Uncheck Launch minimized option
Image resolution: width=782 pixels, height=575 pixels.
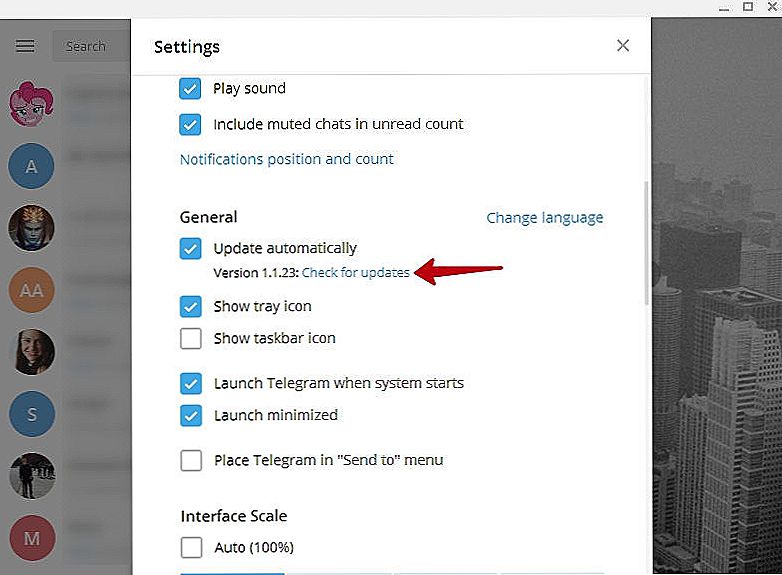coord(191,415)
